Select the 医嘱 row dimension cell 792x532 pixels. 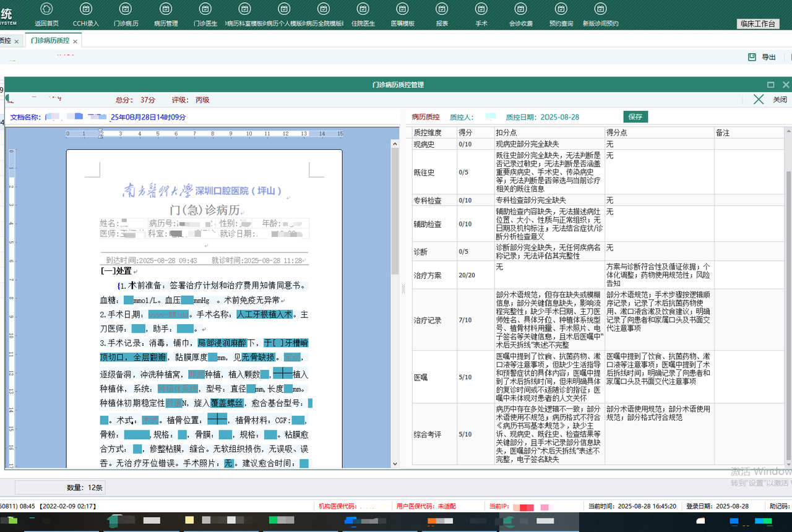[x=434, y=377]
